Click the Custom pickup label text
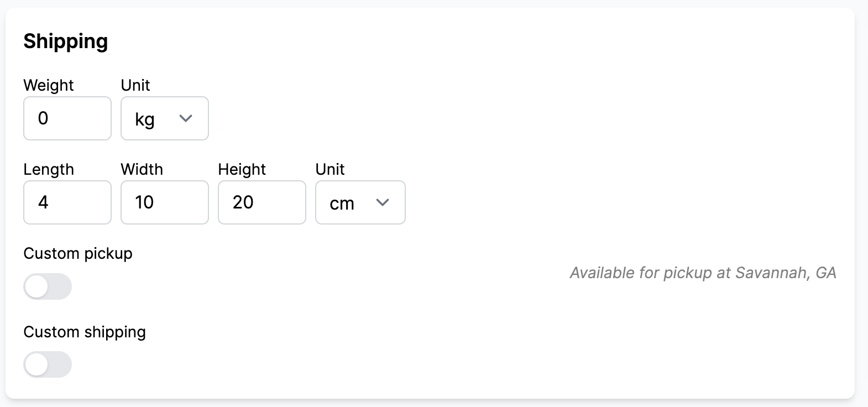 click(x=77, y=253)
